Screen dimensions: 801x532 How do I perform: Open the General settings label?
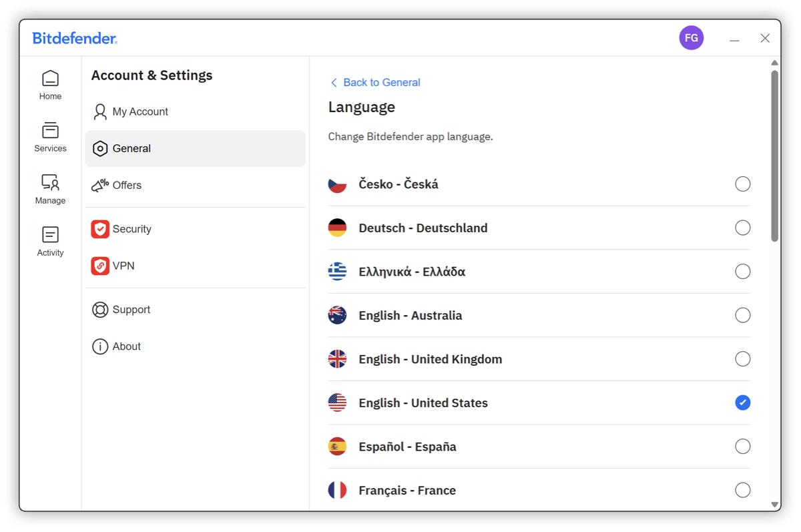(131, 148)
